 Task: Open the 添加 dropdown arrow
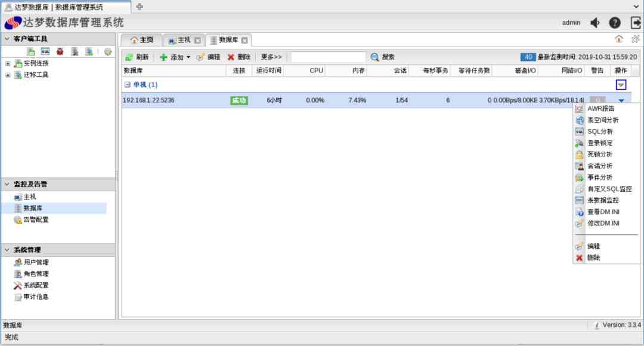pos(188,57)
